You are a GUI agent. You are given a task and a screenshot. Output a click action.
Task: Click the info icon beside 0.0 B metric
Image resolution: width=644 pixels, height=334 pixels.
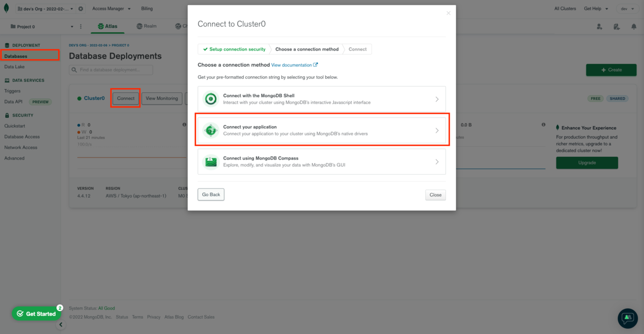[x=543, y=125]
